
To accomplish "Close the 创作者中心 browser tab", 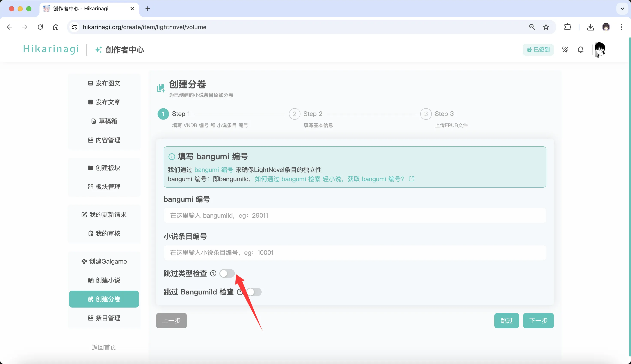I will click(x=132, y=9).
